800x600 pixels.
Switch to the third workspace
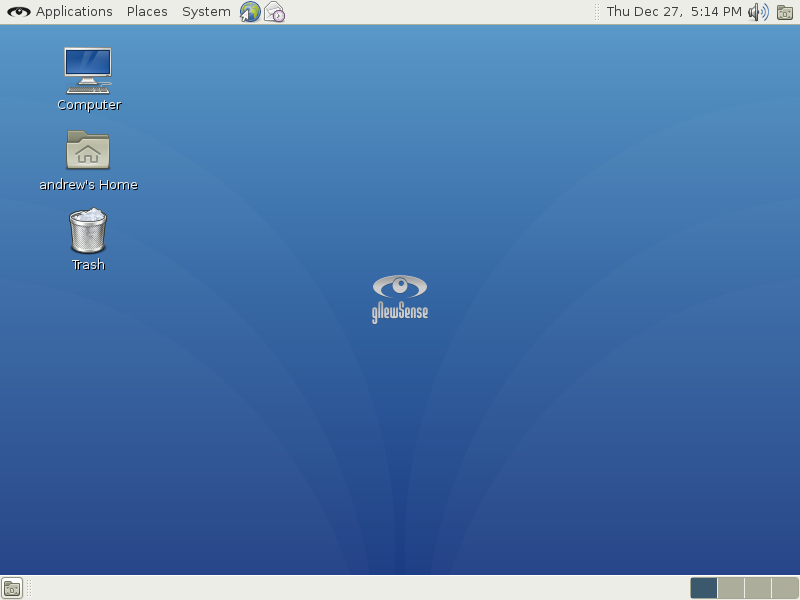coord(758,588)
